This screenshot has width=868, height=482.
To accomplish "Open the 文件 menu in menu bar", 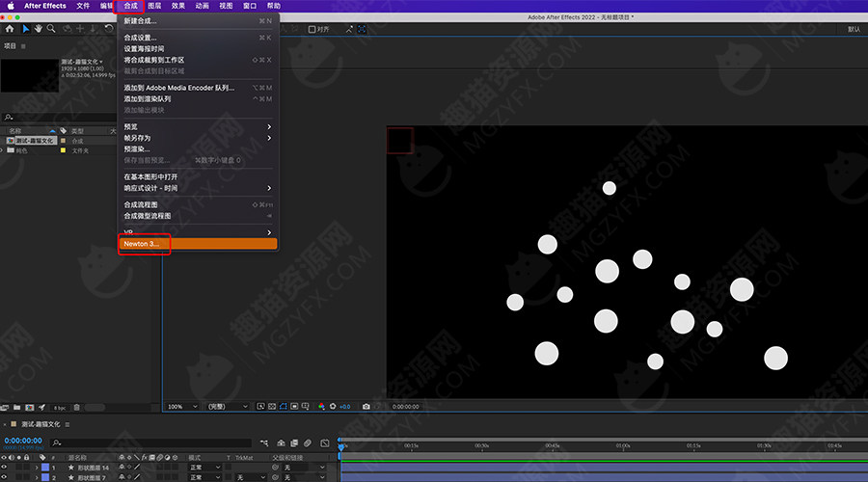I will coord(83,6).
